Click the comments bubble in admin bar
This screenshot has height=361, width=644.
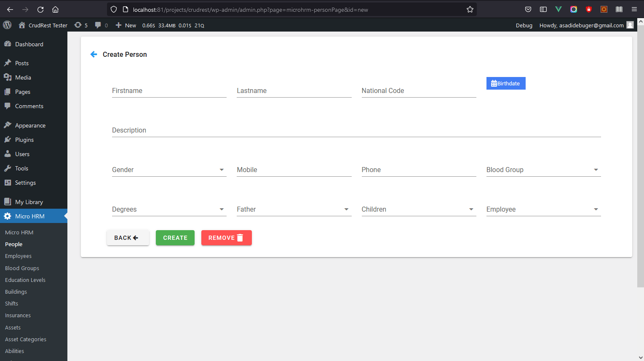coord(101,25)
